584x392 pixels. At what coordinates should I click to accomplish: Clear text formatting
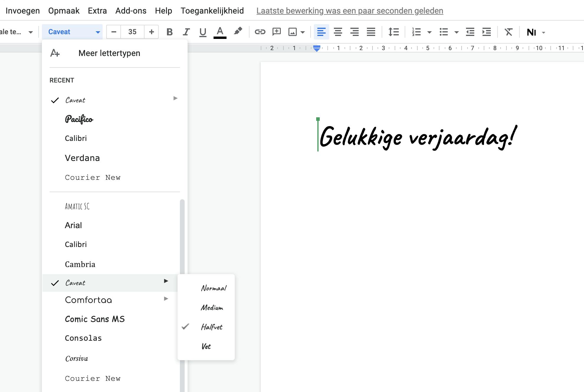(x=508, y=32)
